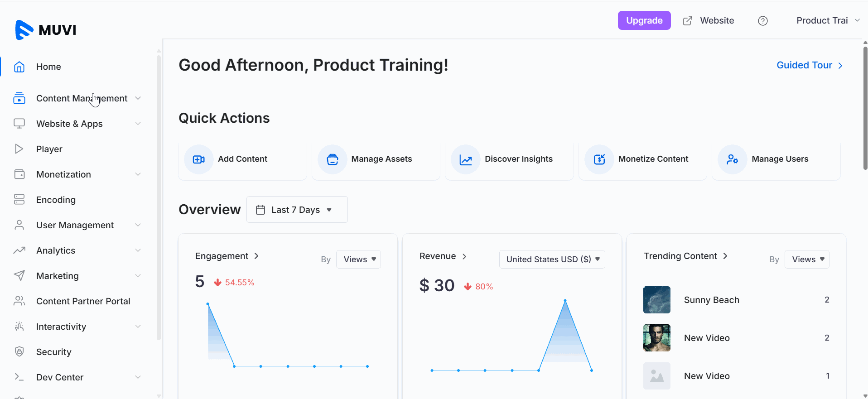
Task: Change the United States USD currency dropdown
Action: coord(552,260)
